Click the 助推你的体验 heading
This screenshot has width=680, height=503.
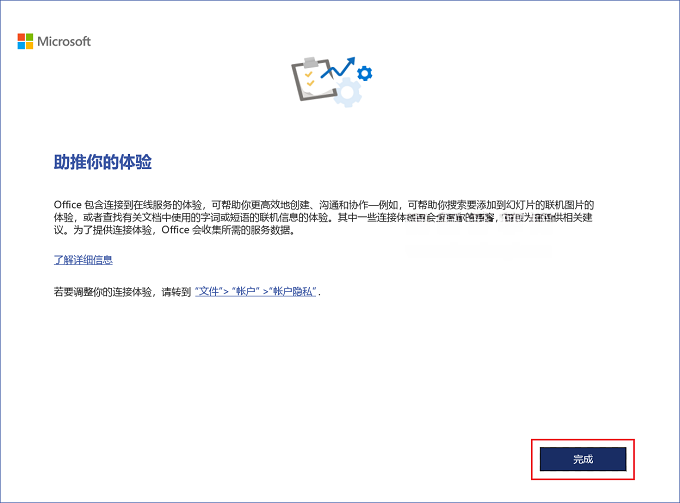click(x=103, y=162)
